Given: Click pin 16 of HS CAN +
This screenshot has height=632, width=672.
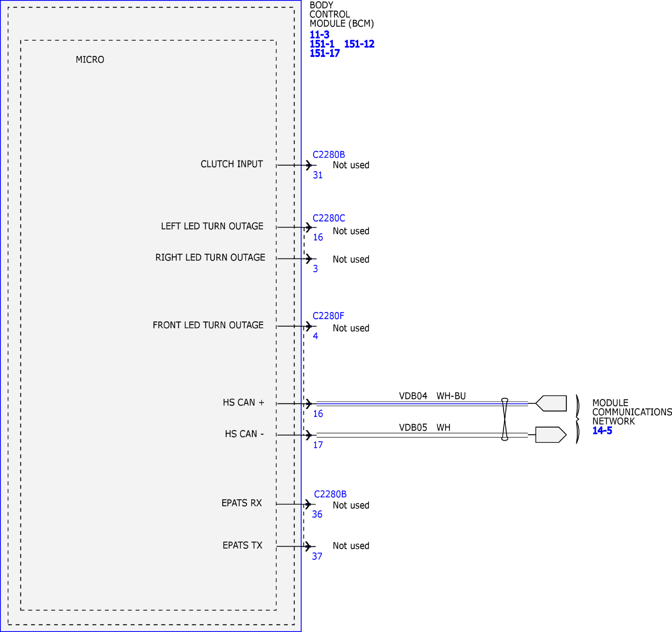Looking at the screenshot, I should click(x=318, y=414).
